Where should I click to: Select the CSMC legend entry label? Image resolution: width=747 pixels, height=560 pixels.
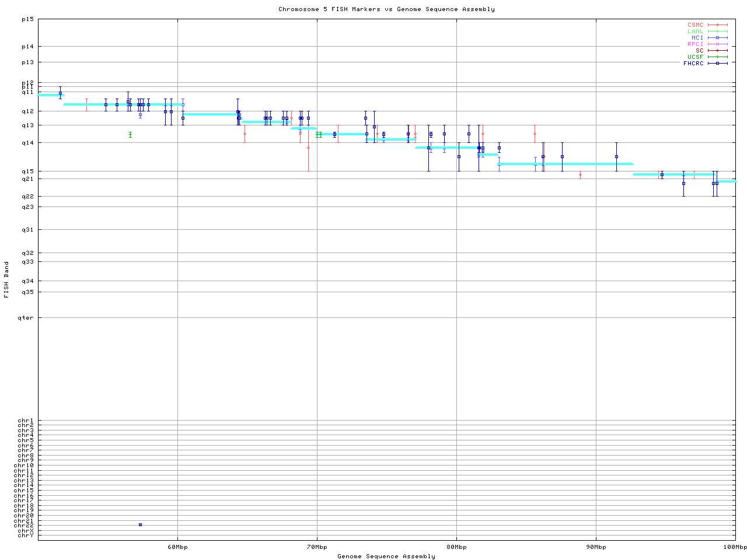tap(695, 25)
